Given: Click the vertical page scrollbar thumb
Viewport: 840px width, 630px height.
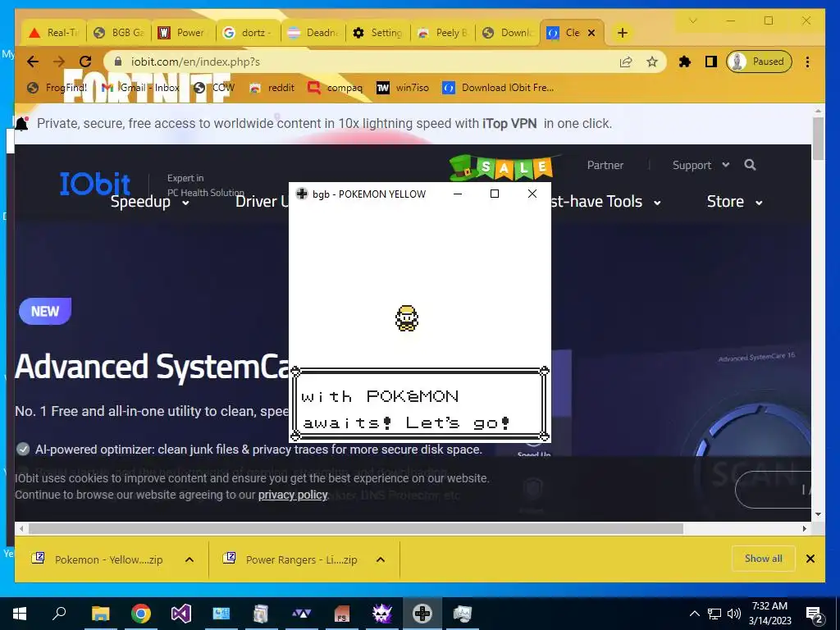Looking at the screenshot, I should point(818,138).
